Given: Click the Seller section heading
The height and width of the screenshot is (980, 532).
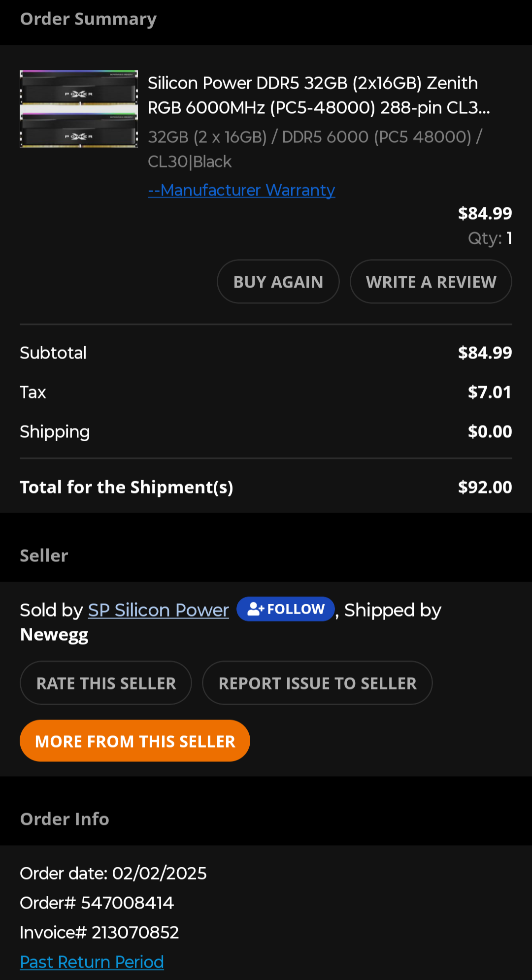Looking at the screenshot, I should pos(44,555).
